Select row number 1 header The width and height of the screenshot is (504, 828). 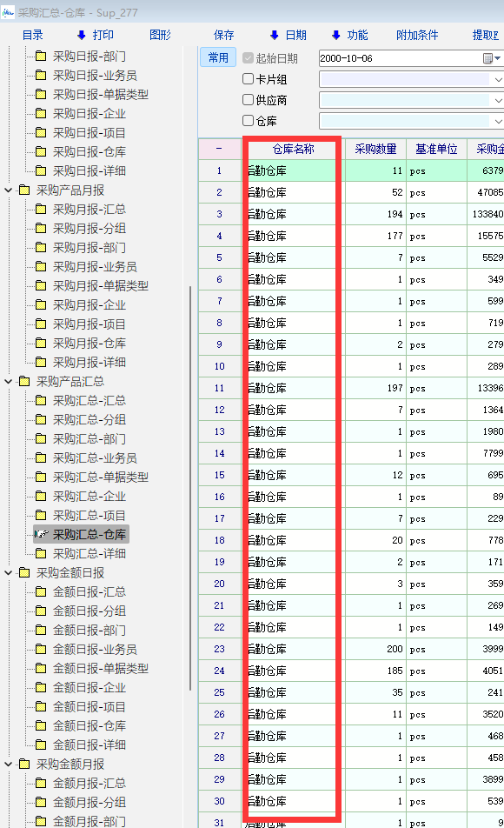tap(219, 170)
